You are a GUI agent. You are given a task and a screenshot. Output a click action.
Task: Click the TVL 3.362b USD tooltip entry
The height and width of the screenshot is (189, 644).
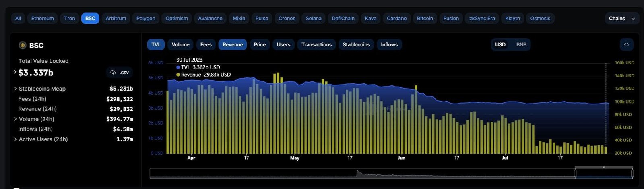pyautogui.click(x=198, y=67)
